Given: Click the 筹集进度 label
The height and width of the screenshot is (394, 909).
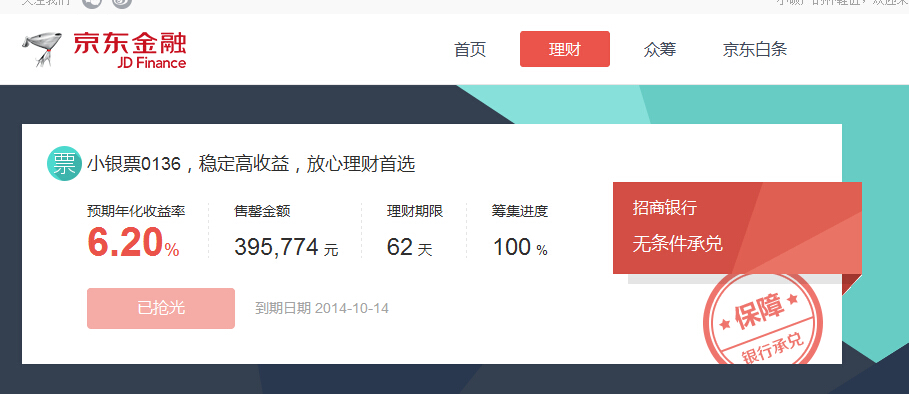Looking at the screenshot, I should pyautogui.click(x=520, y=211).
